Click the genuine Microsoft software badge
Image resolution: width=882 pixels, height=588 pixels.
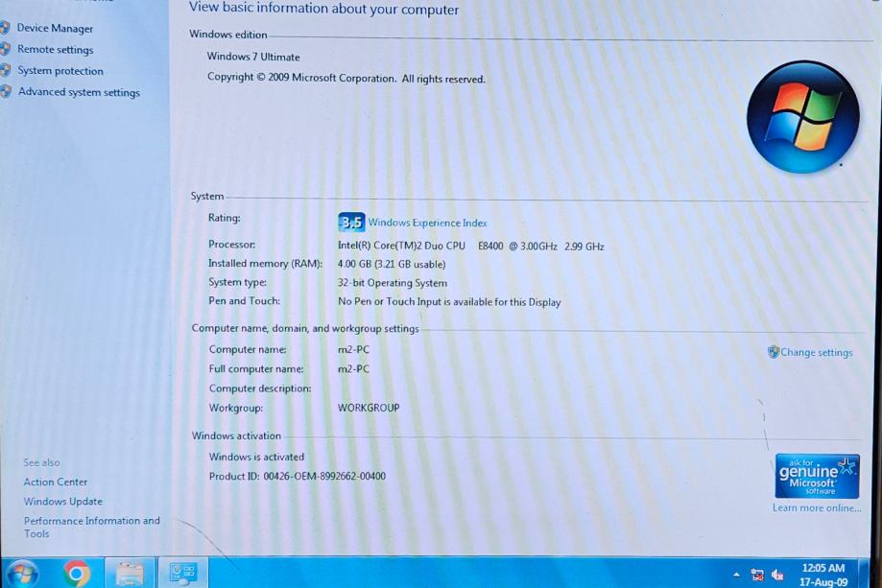tap(817, 476)
